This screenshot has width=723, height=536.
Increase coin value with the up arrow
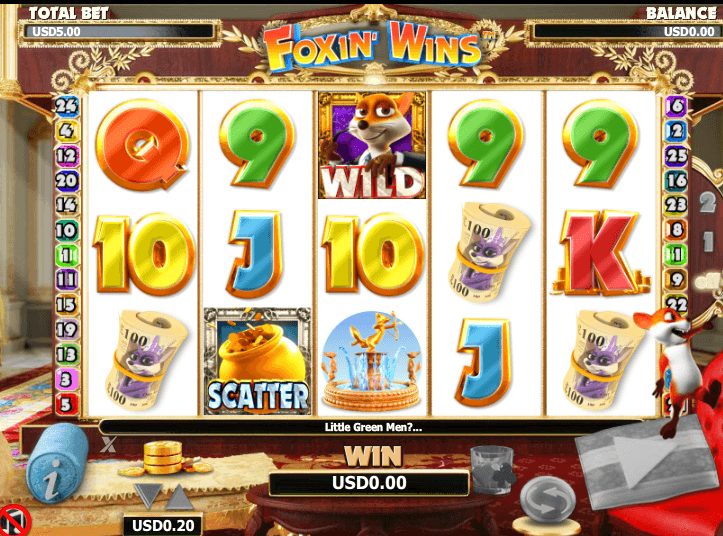180,497
